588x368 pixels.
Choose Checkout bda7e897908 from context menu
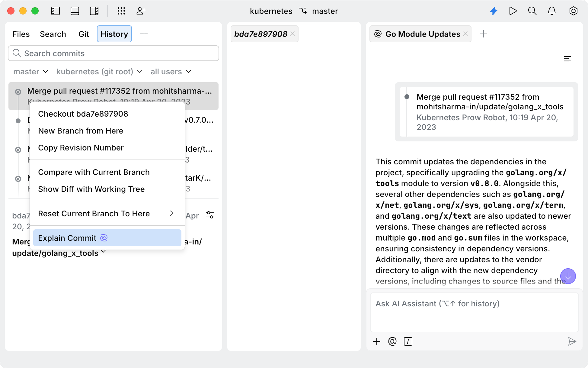point(107,114)
